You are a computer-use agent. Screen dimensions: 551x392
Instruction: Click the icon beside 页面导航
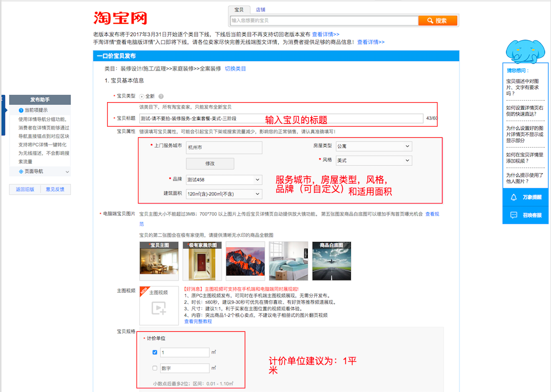point(21,172)
